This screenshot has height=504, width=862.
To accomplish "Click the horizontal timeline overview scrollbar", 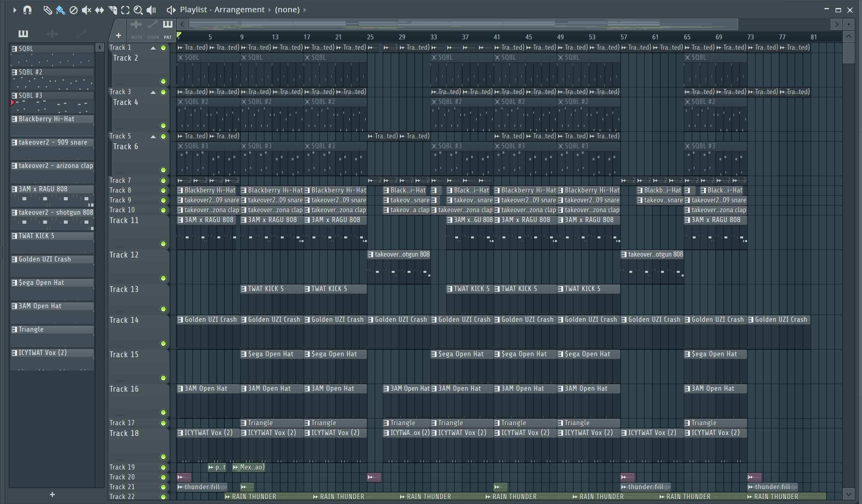I will (x=464, y=24).
